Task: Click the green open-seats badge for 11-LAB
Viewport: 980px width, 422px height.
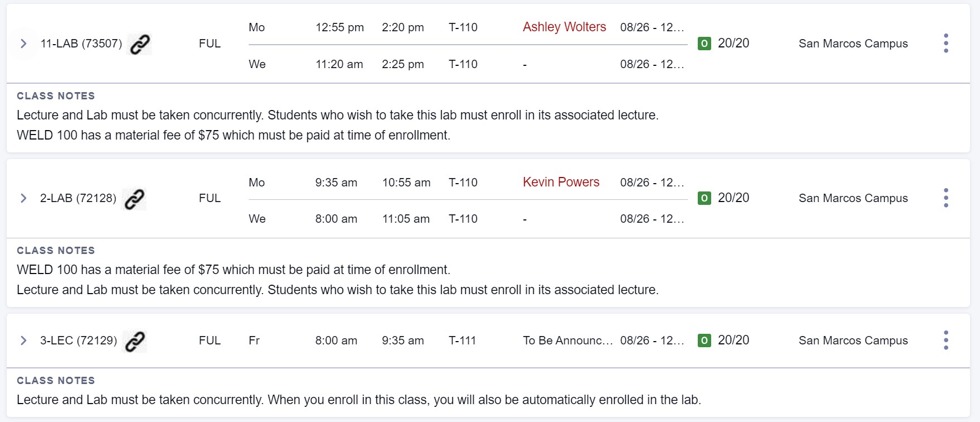Action: (x=704, y=44)
